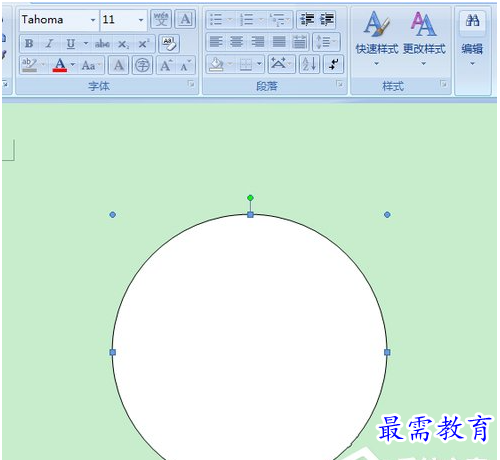
Task: Click the borders grid icon
Action: (246, 64)
